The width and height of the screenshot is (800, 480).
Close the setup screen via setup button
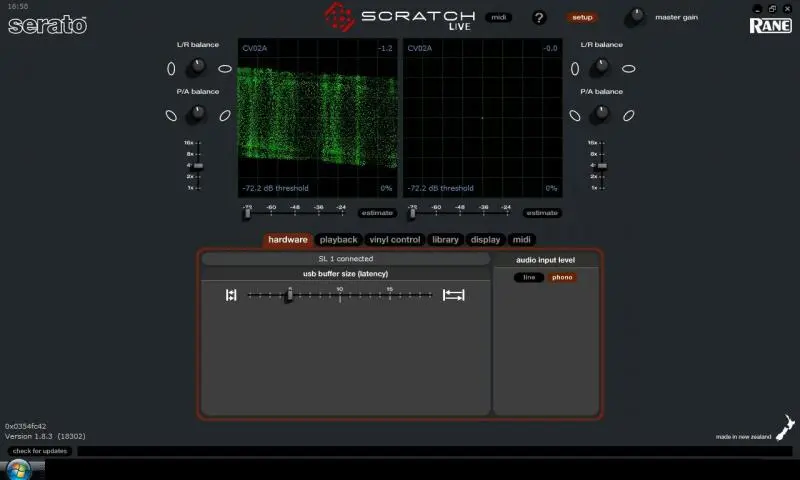(582, 17)
